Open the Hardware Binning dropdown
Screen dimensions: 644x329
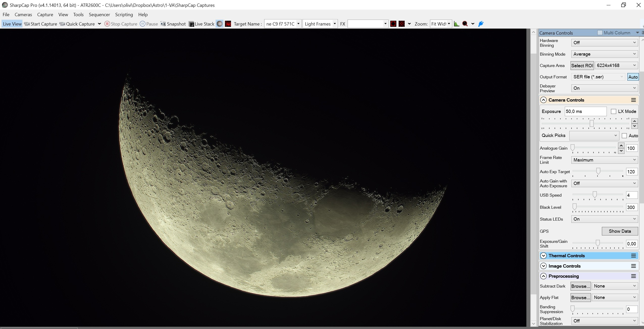604,43
